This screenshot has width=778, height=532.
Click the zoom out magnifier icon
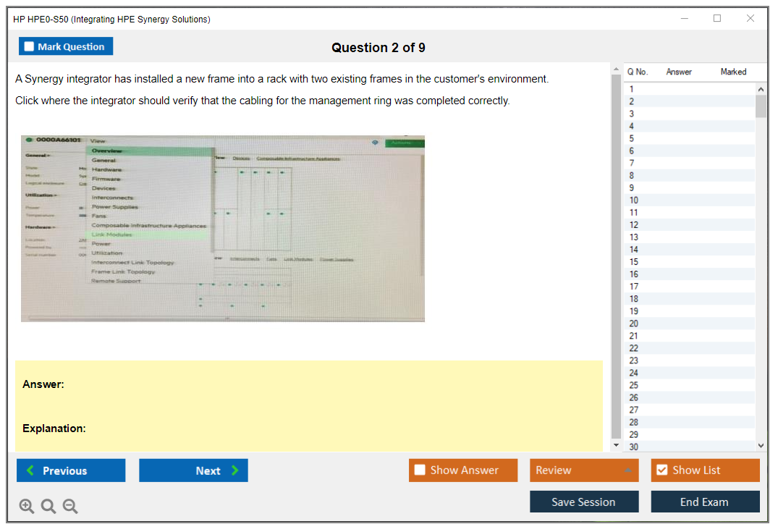coord(70,507)
